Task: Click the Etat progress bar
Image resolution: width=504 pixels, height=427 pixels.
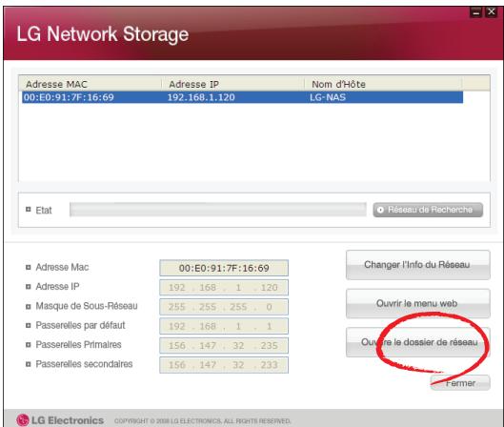Action: click(x=218, y=210)
